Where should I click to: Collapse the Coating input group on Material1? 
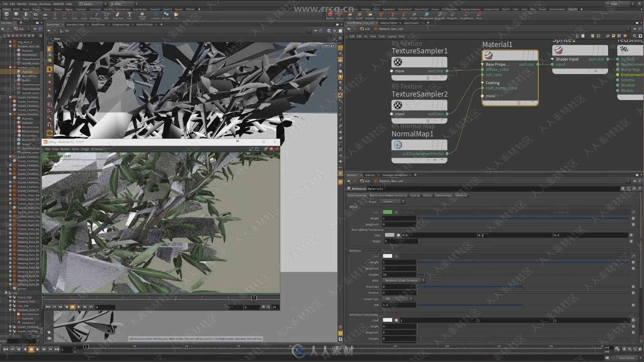pos(482,83)
